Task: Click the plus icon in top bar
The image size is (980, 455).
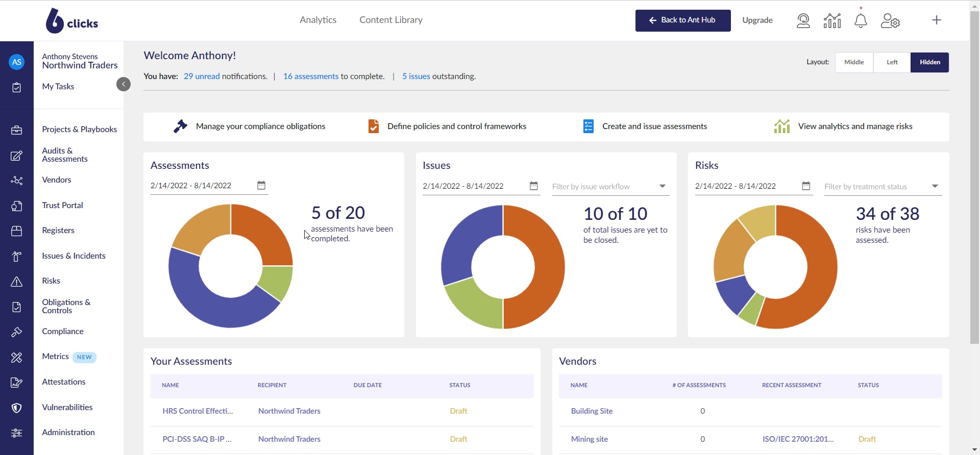Action: tap(936, 20)
